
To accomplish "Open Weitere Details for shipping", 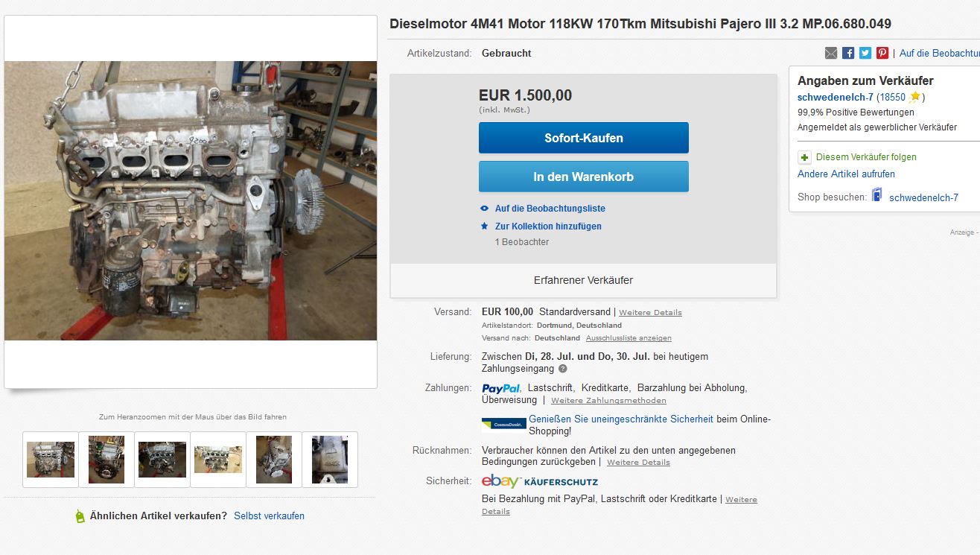I will [650, 313].
